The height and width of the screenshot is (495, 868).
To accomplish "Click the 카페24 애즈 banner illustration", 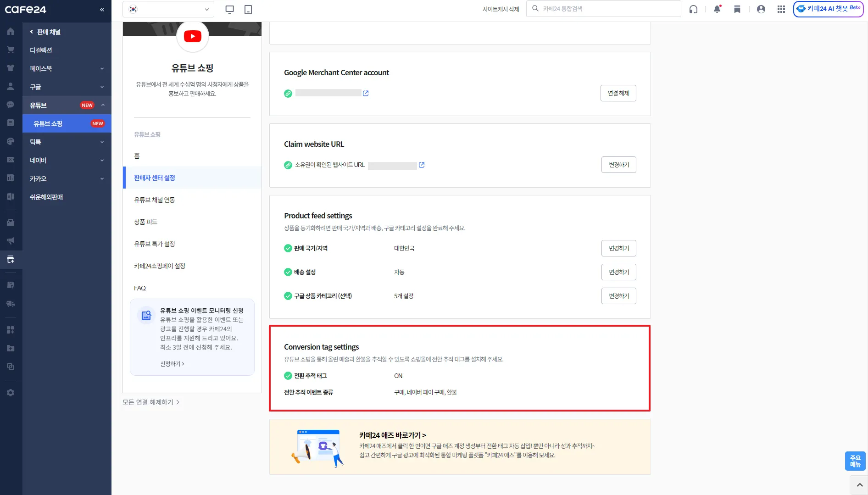I will coord(318,448).
